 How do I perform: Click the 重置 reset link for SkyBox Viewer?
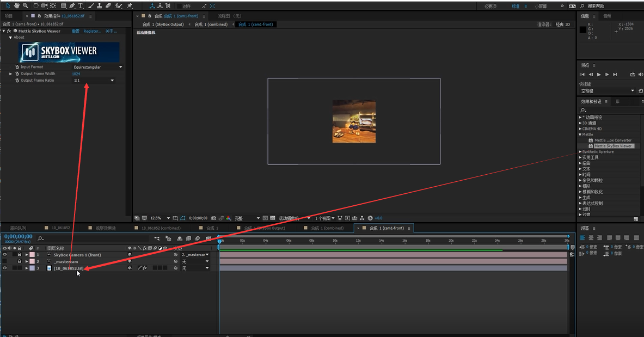76,31
